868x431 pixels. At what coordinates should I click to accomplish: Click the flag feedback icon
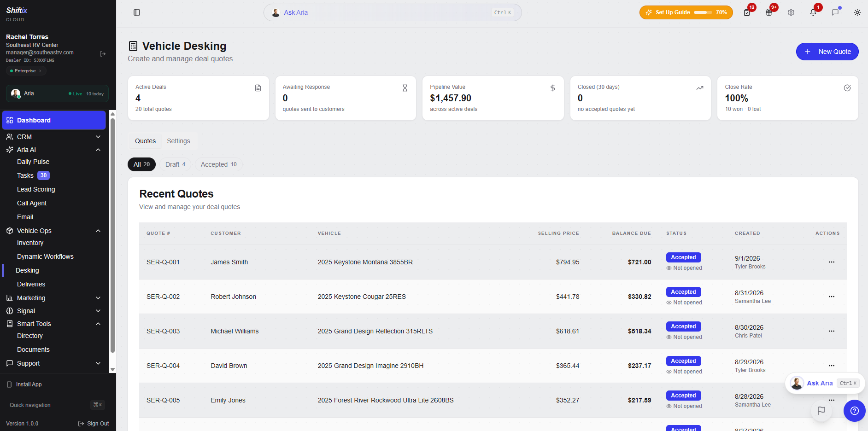(821, 411)
